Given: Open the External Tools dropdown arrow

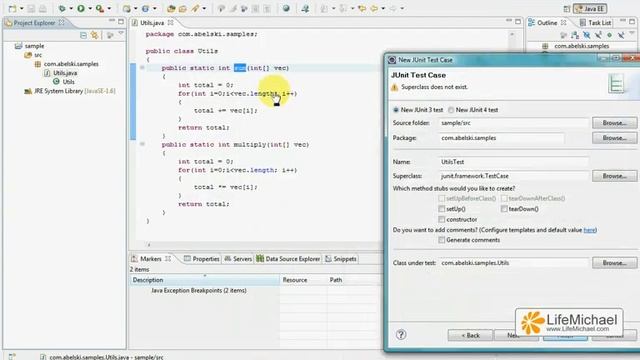Looking at the screenshot, I should (109, 9).
